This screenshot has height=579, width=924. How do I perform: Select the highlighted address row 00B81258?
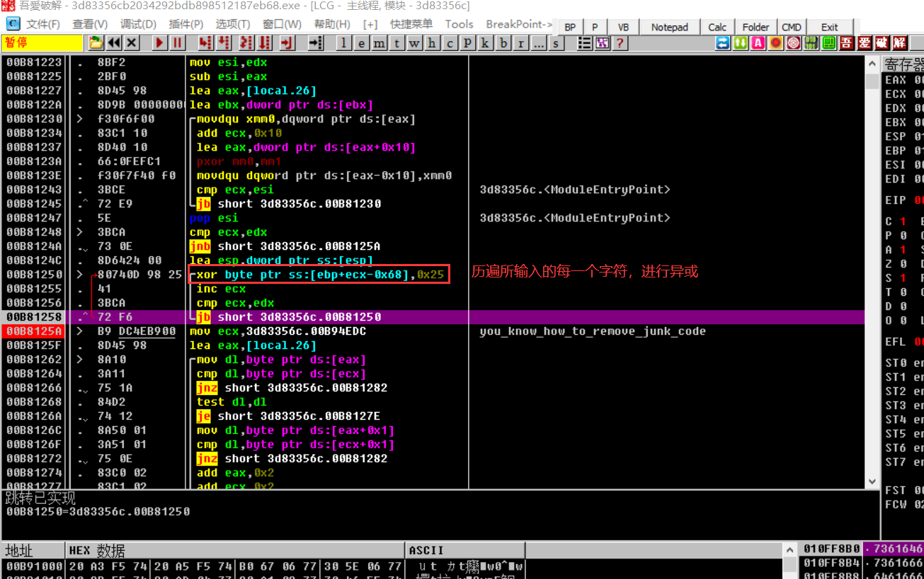click(433, 317)
